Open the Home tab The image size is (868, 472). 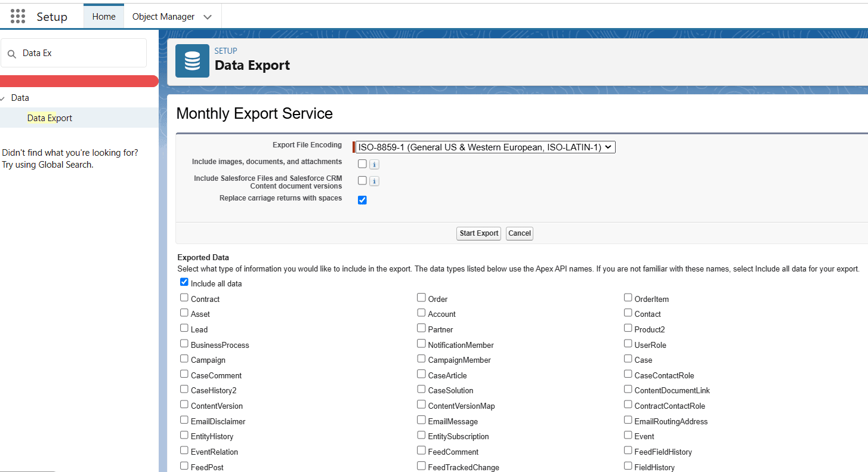104,17
